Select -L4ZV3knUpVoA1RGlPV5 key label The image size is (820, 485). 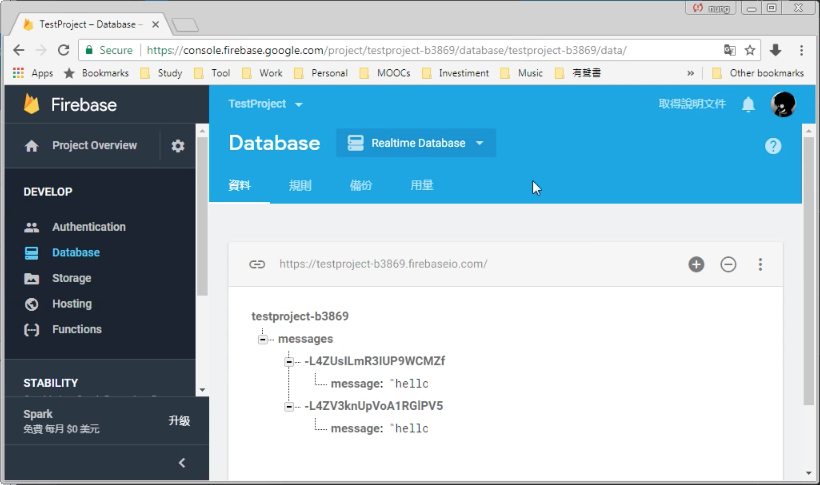coord(373,406)
